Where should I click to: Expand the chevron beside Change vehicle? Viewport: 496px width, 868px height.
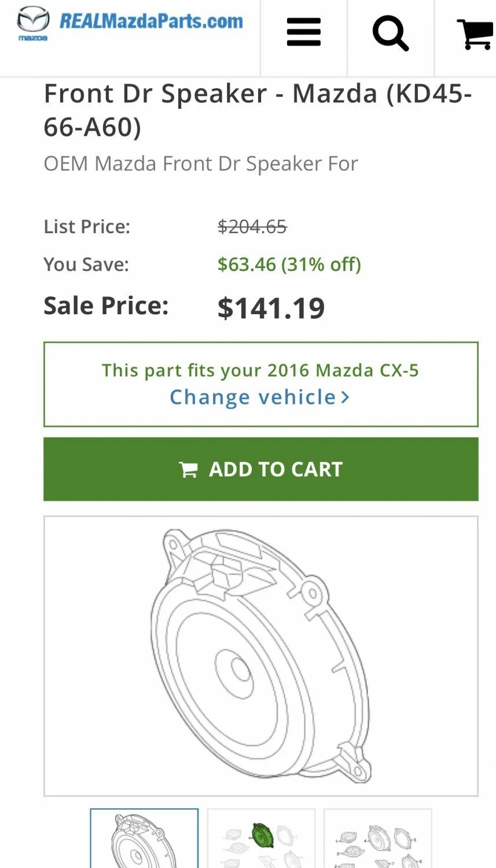click(345, 398)
